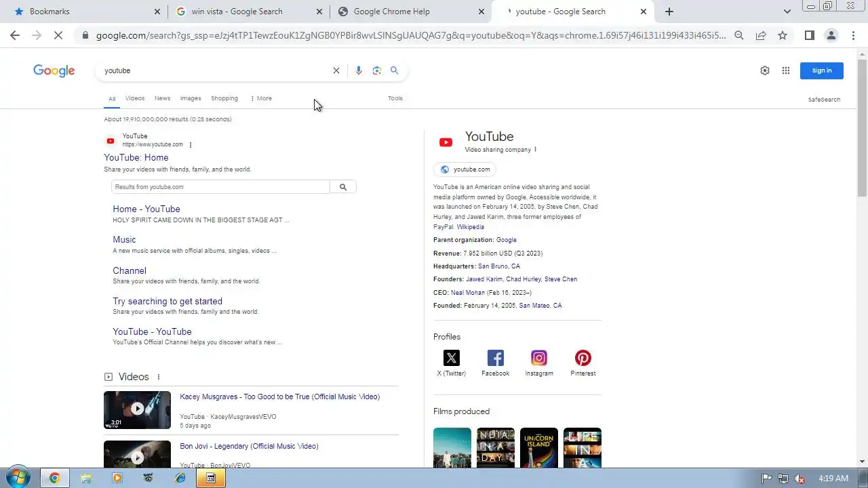Open the youtube.com chip in knowledge panel

click(x=465, y=169)
